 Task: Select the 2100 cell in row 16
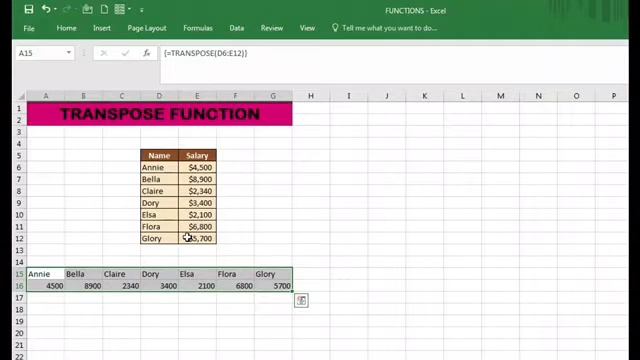197,286
